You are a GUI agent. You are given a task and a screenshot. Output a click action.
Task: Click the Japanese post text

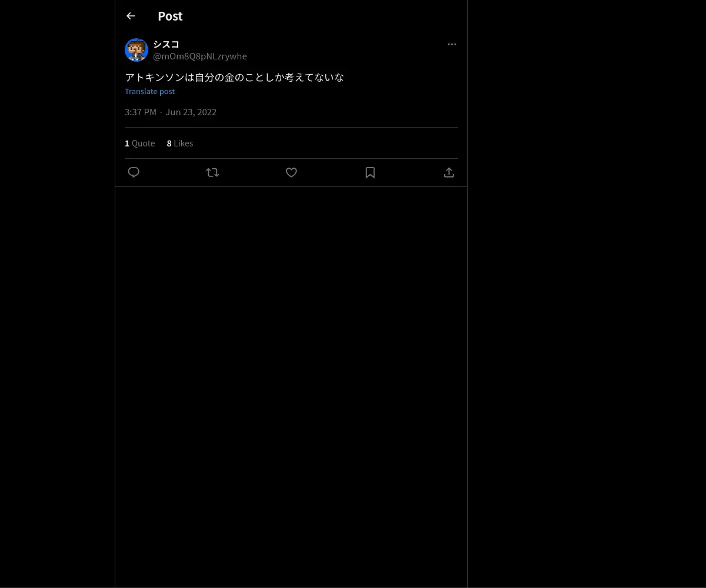[x=234, y=77]
